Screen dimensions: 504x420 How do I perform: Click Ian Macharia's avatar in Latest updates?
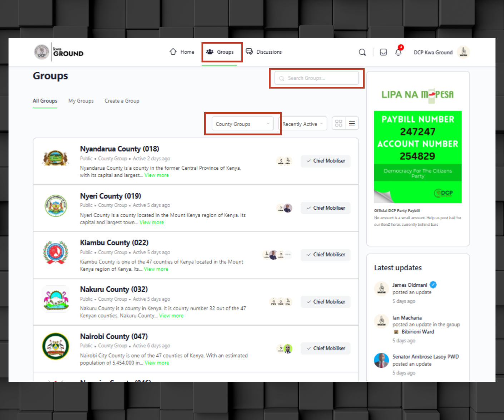(381, 321)
